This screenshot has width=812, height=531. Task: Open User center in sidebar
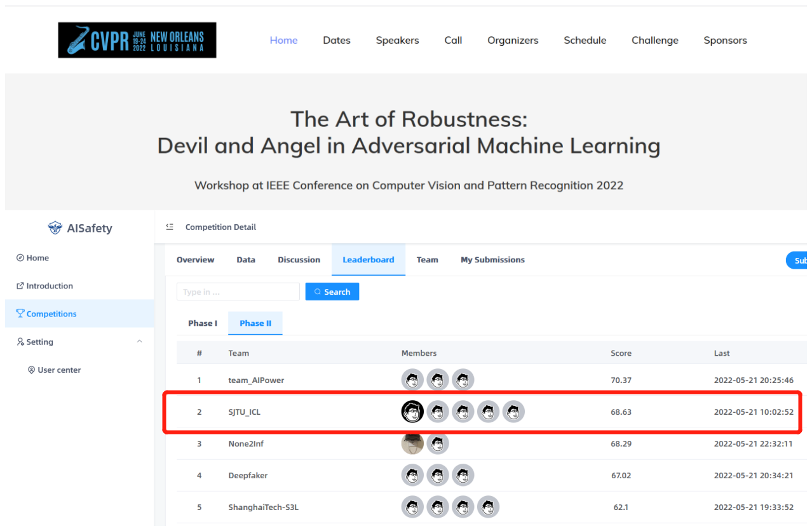[x=58, y=370]
